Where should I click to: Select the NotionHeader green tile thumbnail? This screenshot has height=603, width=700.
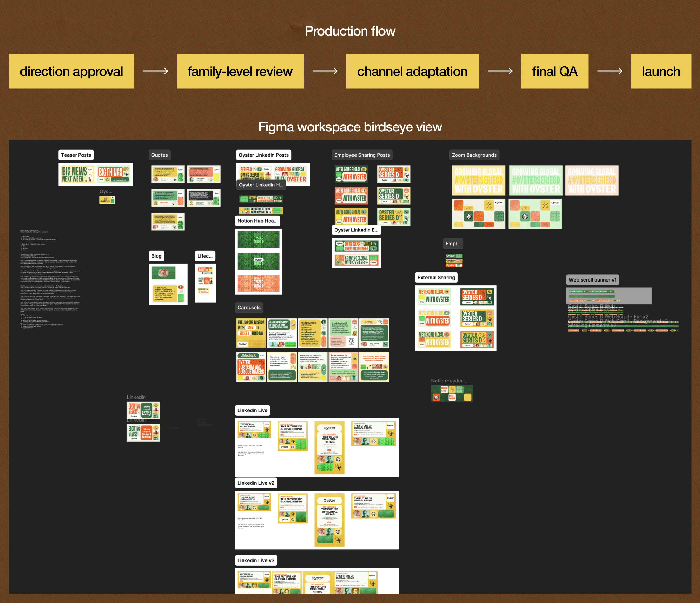pos(452,393)
